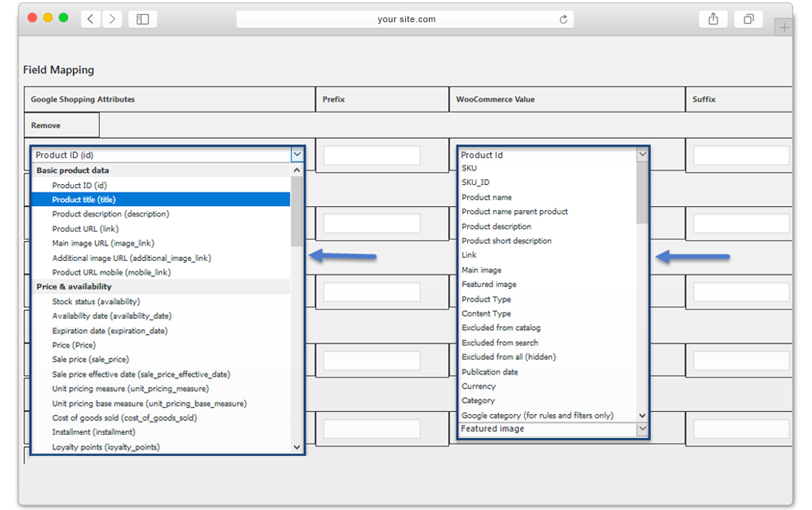Screen dimensions: 812x510
Task: Select Loyalty points (loyalty_points) option
Action: point(105,447)
